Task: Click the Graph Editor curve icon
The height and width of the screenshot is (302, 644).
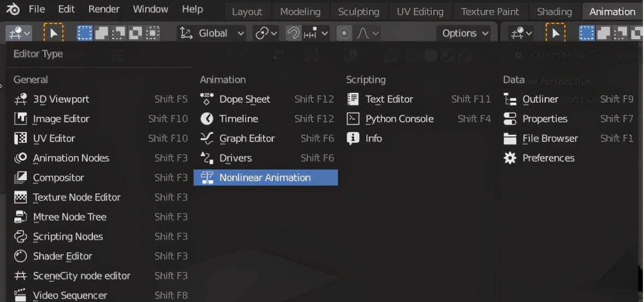Action: (207, 139)
